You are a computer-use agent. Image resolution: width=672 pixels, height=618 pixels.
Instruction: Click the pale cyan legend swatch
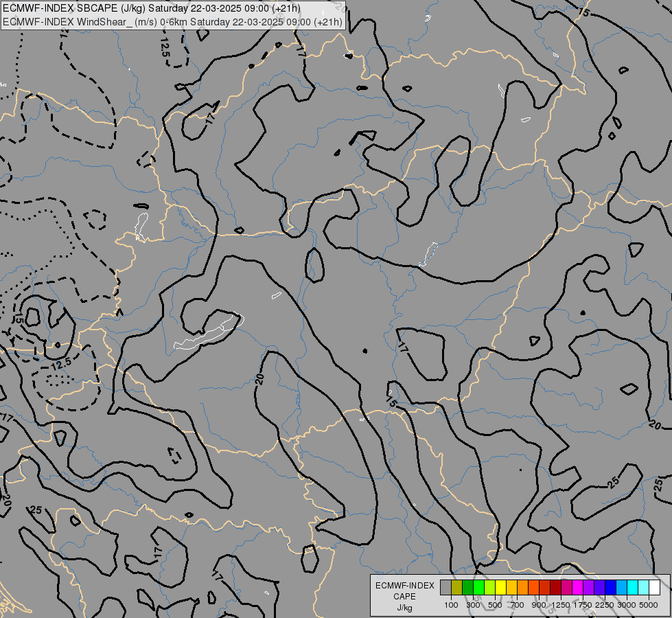644,588
